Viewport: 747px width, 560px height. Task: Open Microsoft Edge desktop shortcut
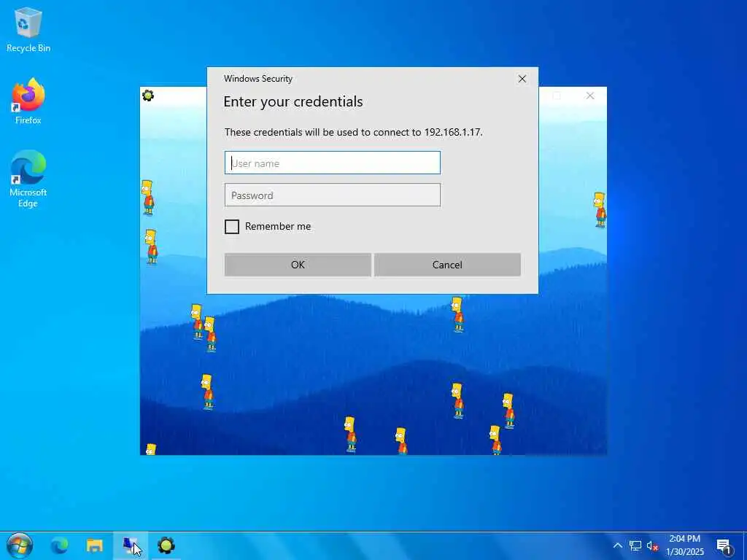(28, 179)
